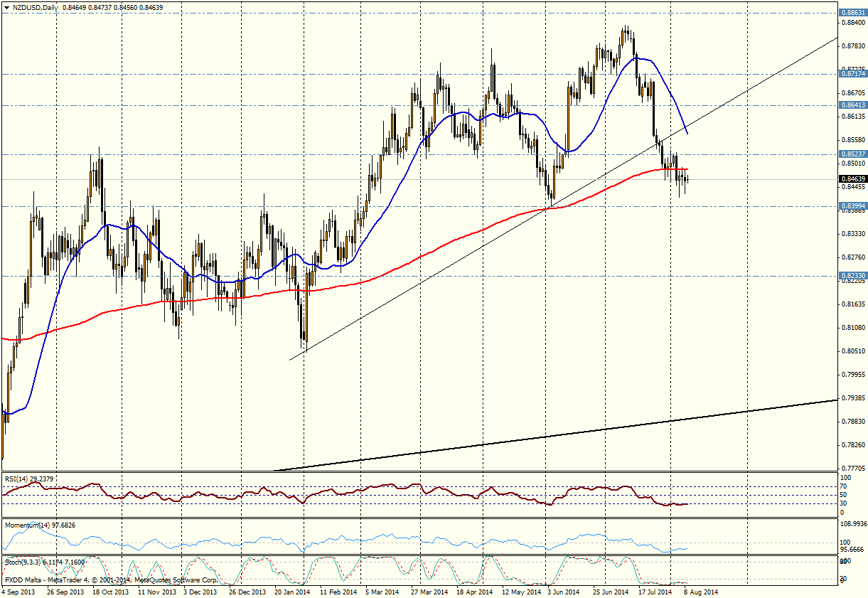The height and width of the screenshot is (598, 868).
Task: Select the 0.83994 support level tag
Action: tap(852, 206)
